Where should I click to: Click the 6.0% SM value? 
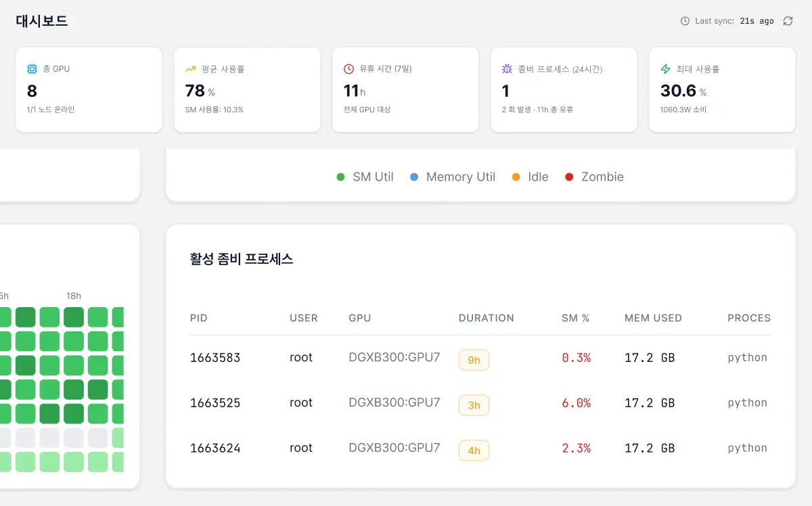(x=577, y=403)
